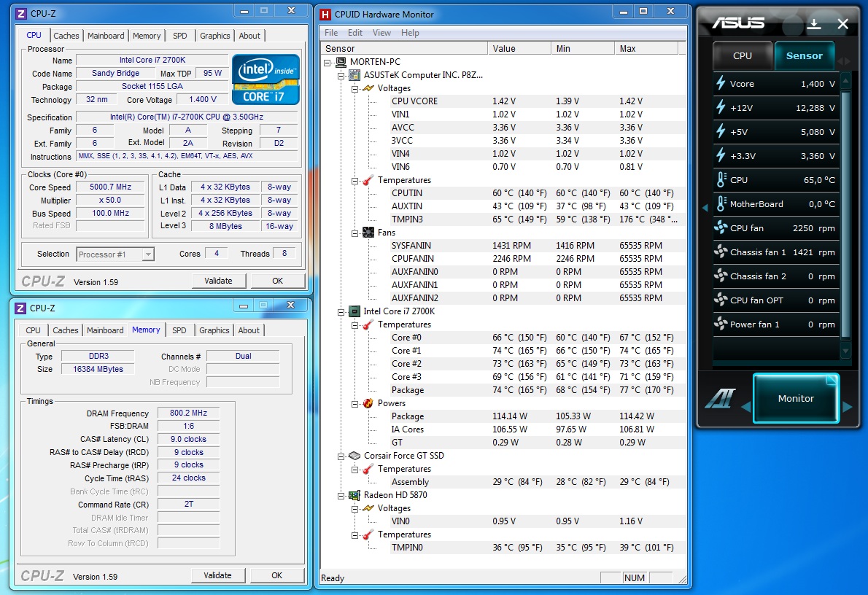Click the Powers flame icon
The height and width of the screenshot is (595, 868).
[368, 403]
